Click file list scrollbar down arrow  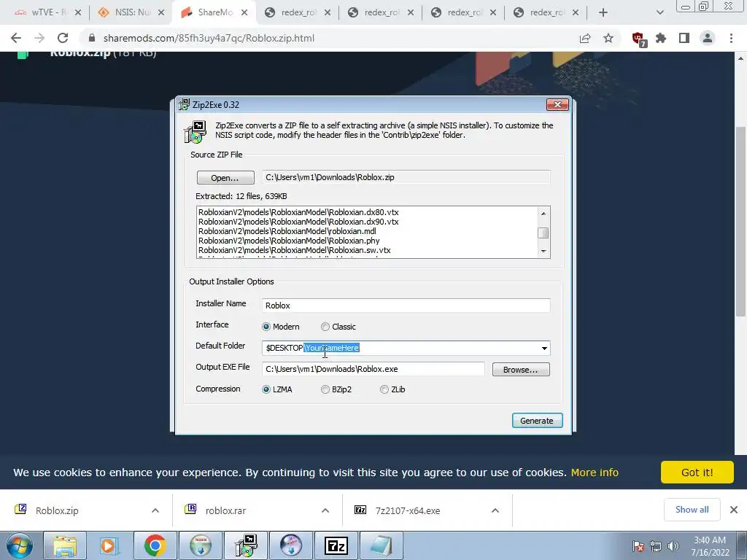coord(543,251)
